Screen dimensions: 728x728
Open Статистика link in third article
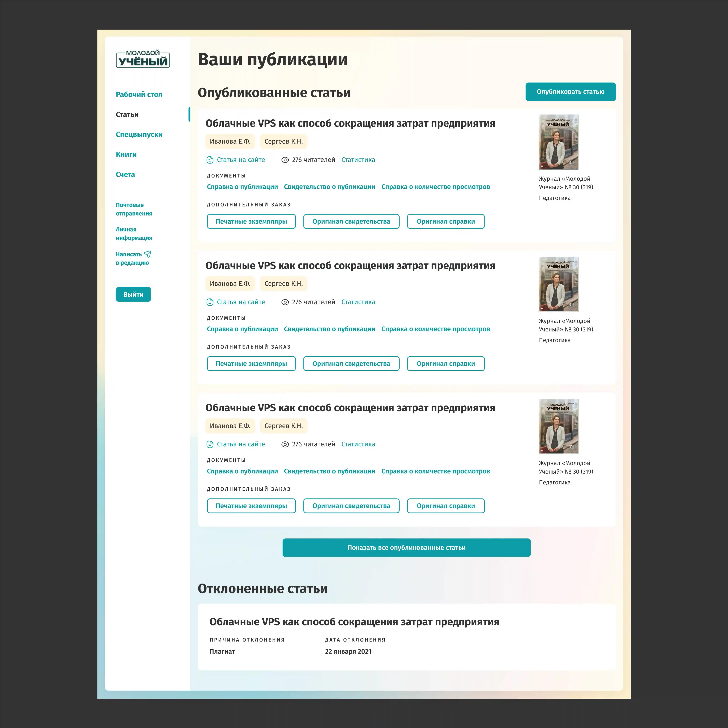358,444
